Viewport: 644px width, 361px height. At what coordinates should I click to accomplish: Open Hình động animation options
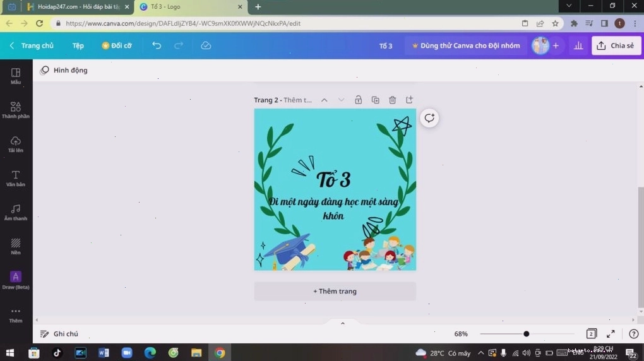64,70
